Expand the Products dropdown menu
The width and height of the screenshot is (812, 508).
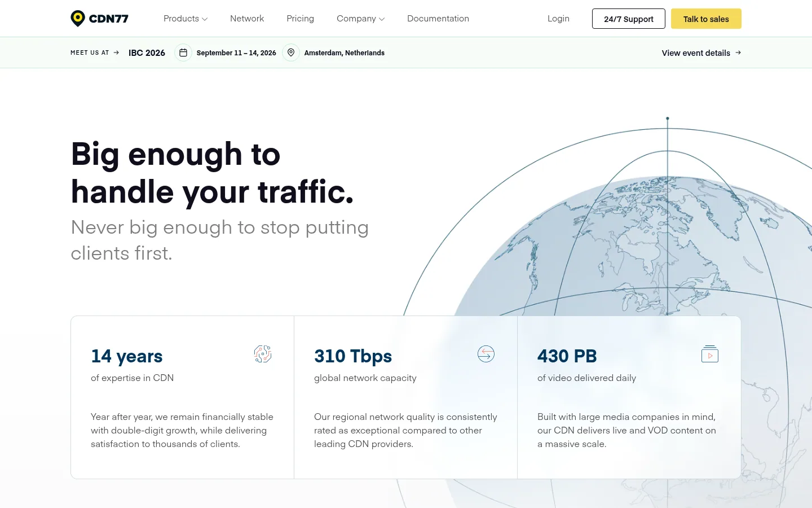coord(186,19)
